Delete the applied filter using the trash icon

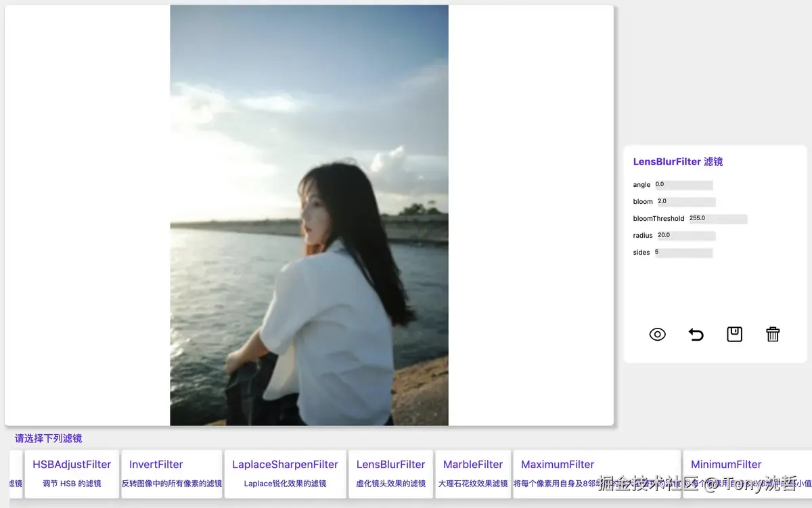point(773,334)
